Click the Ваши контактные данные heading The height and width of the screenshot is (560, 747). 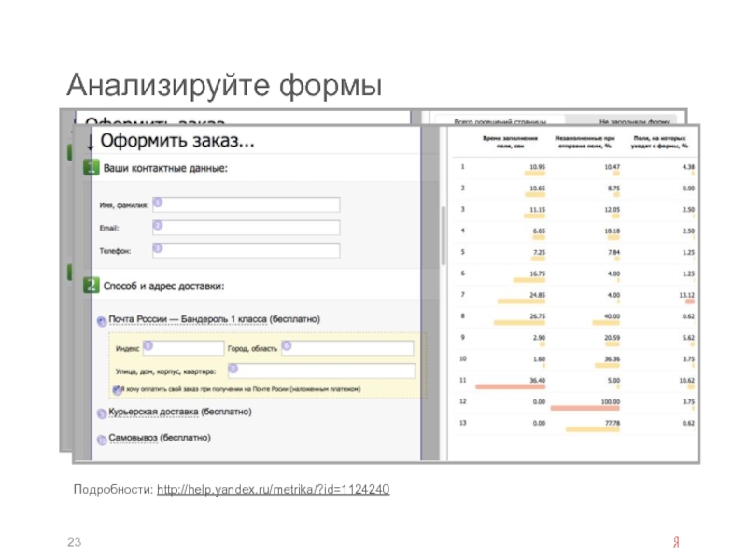tap(165, 168)
